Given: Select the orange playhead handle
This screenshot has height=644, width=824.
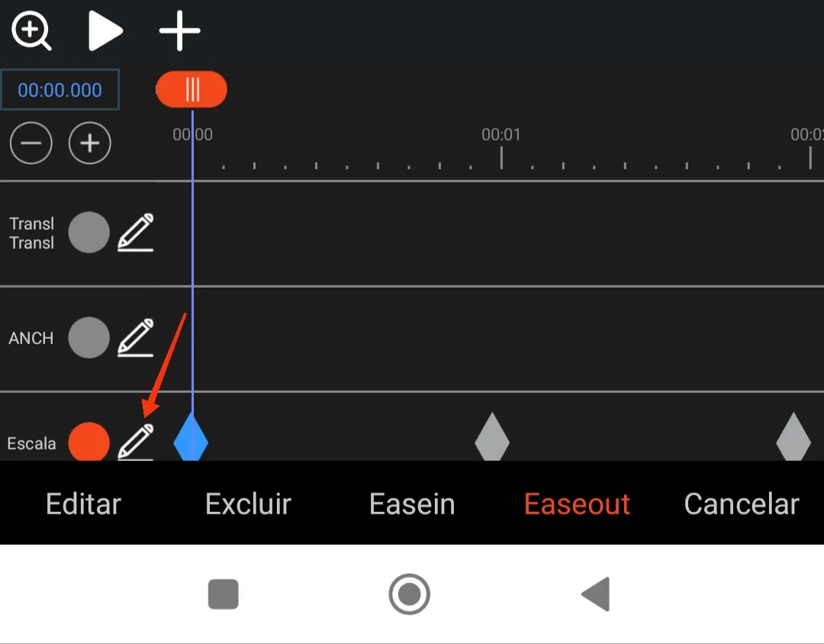Looking at the screenshot, I should click(192, 89).
